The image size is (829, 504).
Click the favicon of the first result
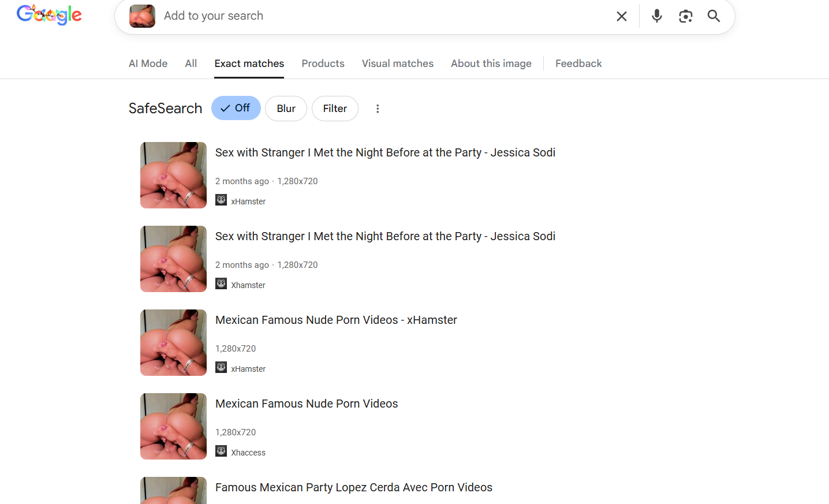pyautogui.click(x=221, y=200)
